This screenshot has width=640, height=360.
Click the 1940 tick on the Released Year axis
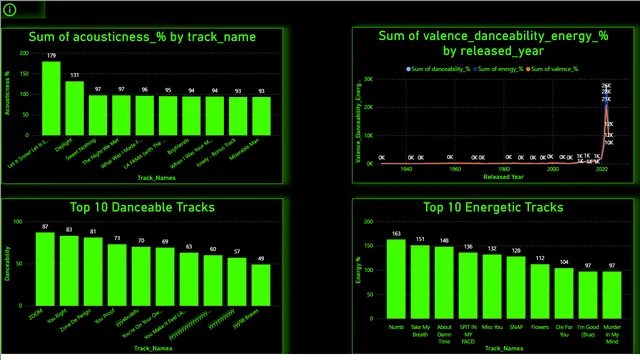[x=406, y=169]
